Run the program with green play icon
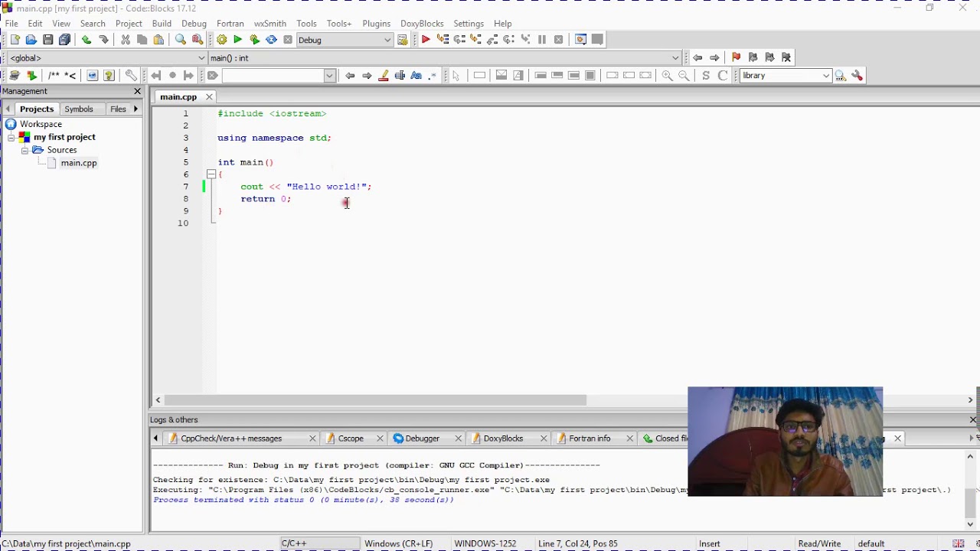The height and width of the screenshot is (551, 980). (x=238, y=40)
